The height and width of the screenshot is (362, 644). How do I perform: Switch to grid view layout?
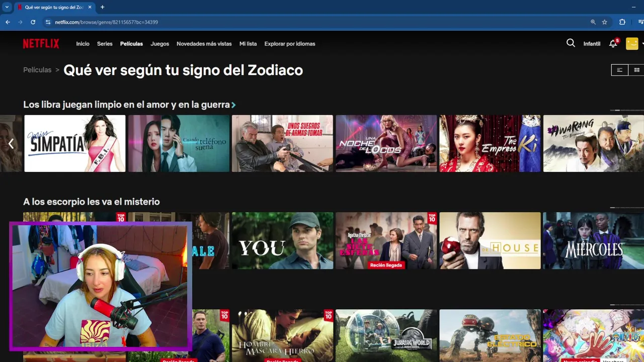tap(636, 70)
